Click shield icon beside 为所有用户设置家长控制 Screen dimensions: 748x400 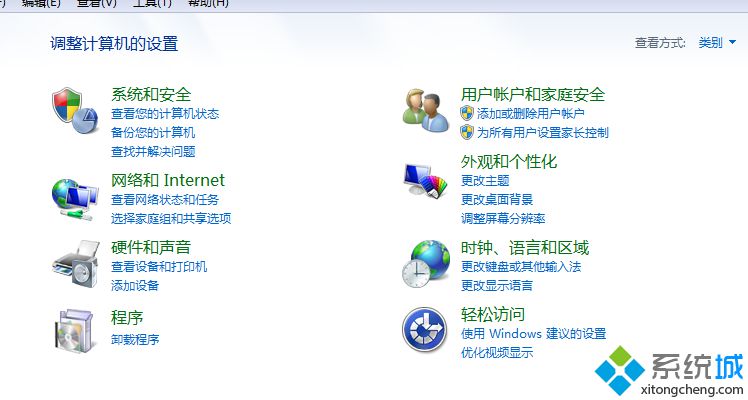pos(467,133)
